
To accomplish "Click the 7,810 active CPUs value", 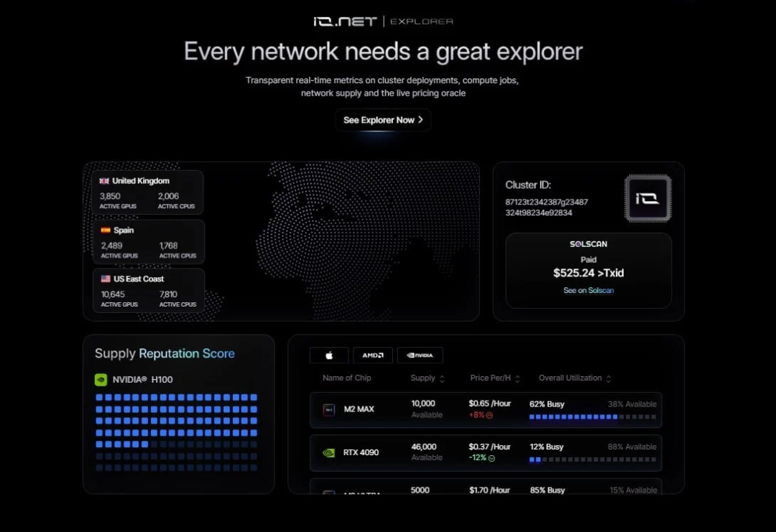I will click(168, 294).
